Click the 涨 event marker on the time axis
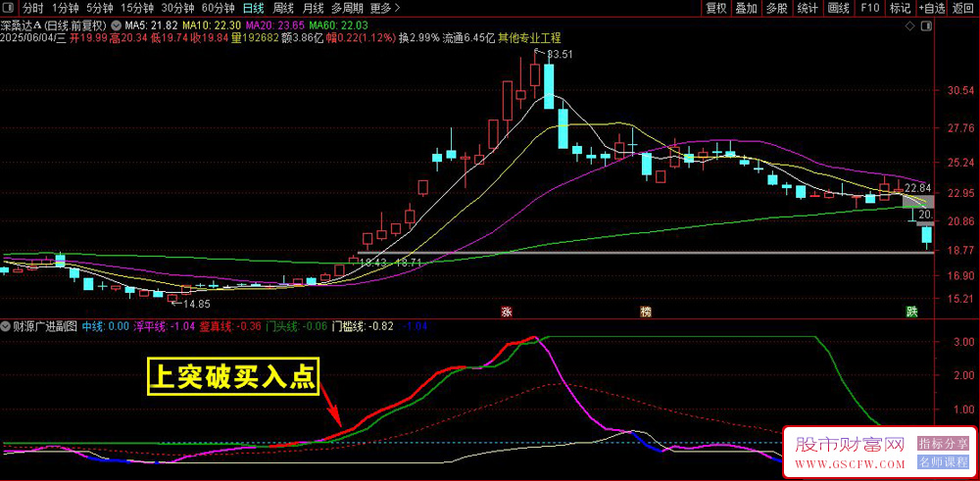Image resolution: width=980 pixels, height=481 pixels. click(506, 312)
